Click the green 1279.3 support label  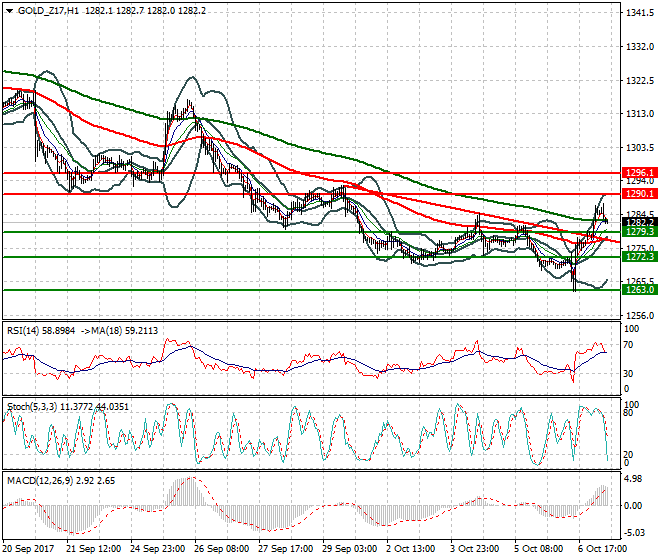[640, 232]
